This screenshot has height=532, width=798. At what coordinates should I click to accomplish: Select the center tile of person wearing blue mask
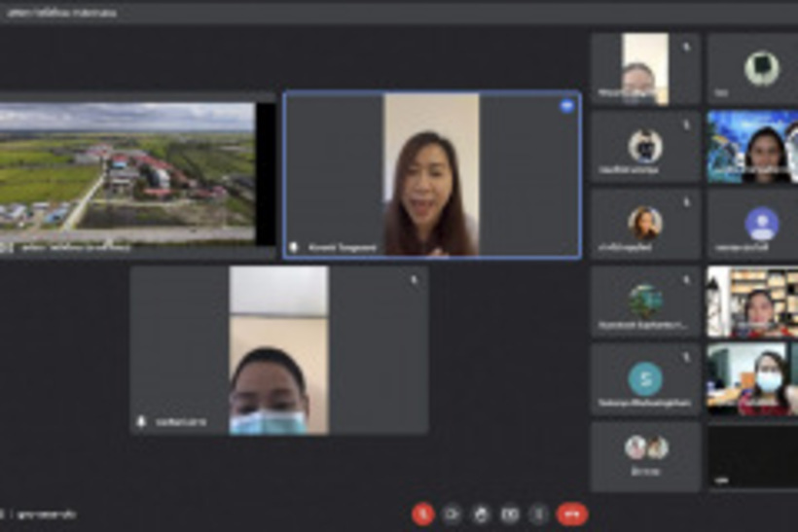279,350
